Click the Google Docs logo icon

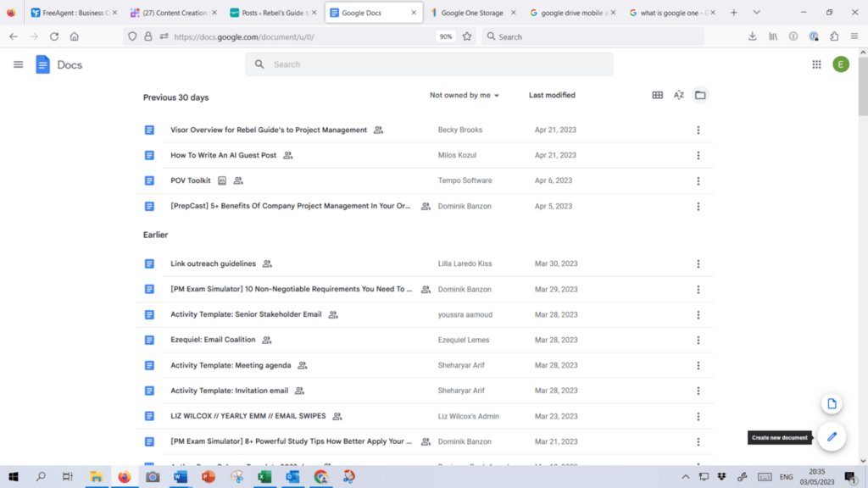[x=42, y=64]
